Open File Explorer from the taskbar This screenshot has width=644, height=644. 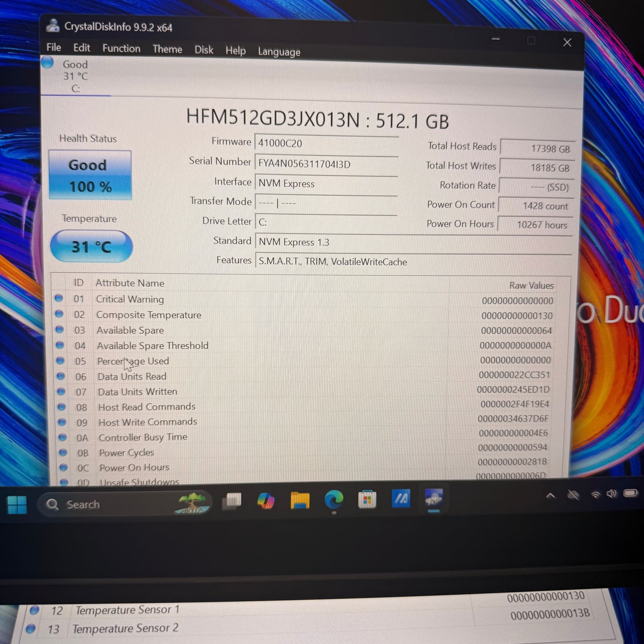(300, 500)
